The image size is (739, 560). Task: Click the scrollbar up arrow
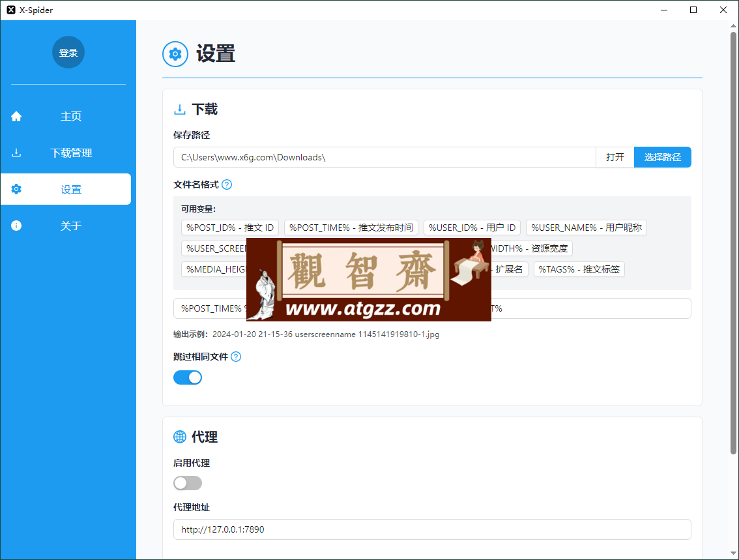[733, 26]
